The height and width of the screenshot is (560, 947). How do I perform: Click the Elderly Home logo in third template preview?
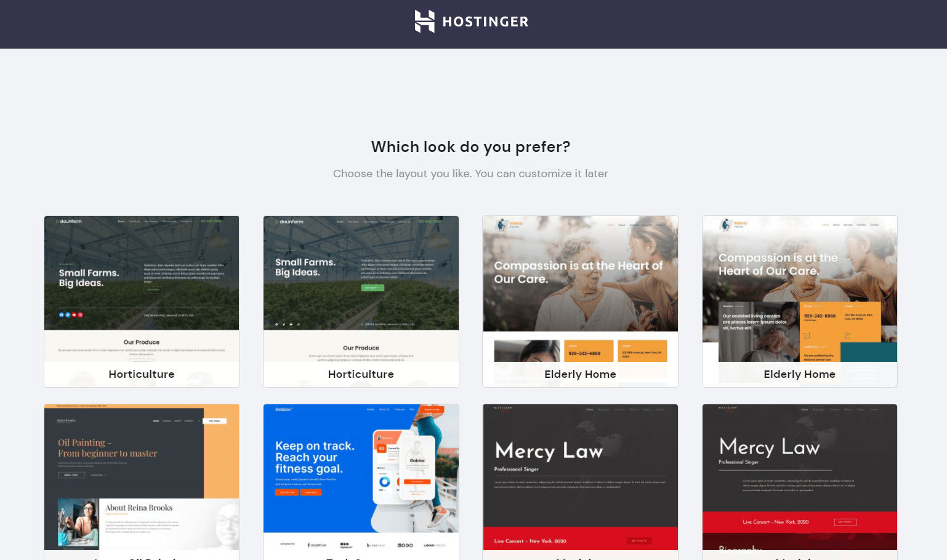click(x=510, y=225)
